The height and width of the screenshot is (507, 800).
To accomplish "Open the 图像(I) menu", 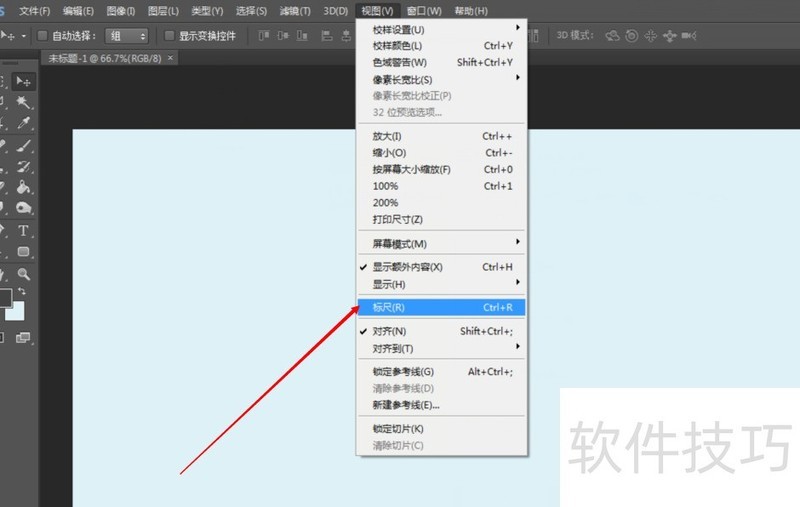I will coord(121,11).
